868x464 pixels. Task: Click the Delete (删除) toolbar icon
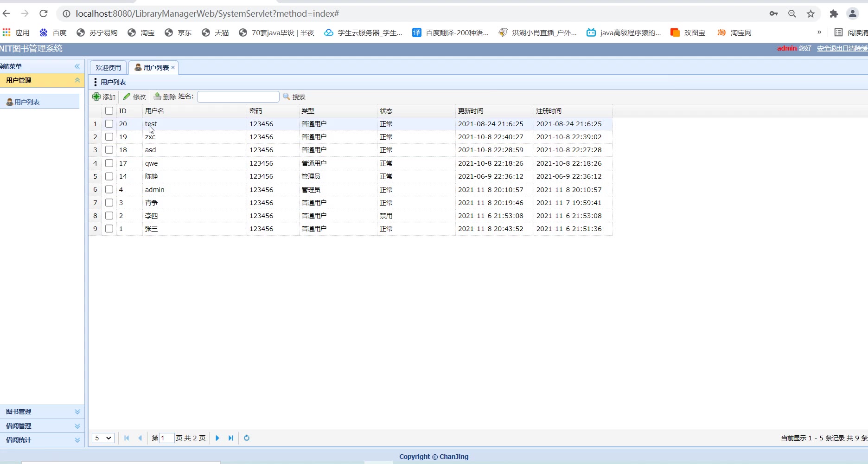click(158, 97)
